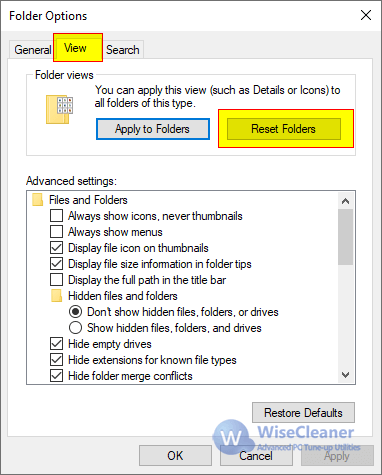This screenshot has width=382, height=475.
Task: Click the Hidden files and folders node
Action: 123,296
